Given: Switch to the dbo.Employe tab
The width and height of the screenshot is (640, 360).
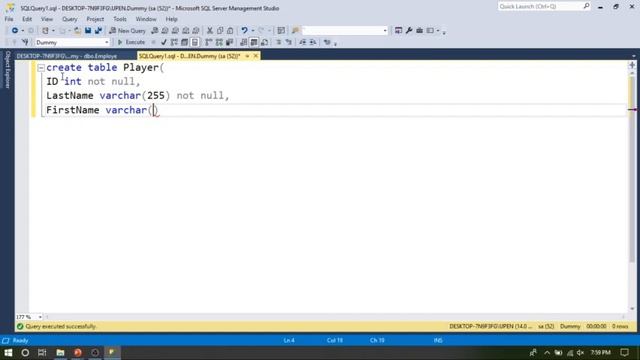Looking at the screenshot, I should (67, 56).
